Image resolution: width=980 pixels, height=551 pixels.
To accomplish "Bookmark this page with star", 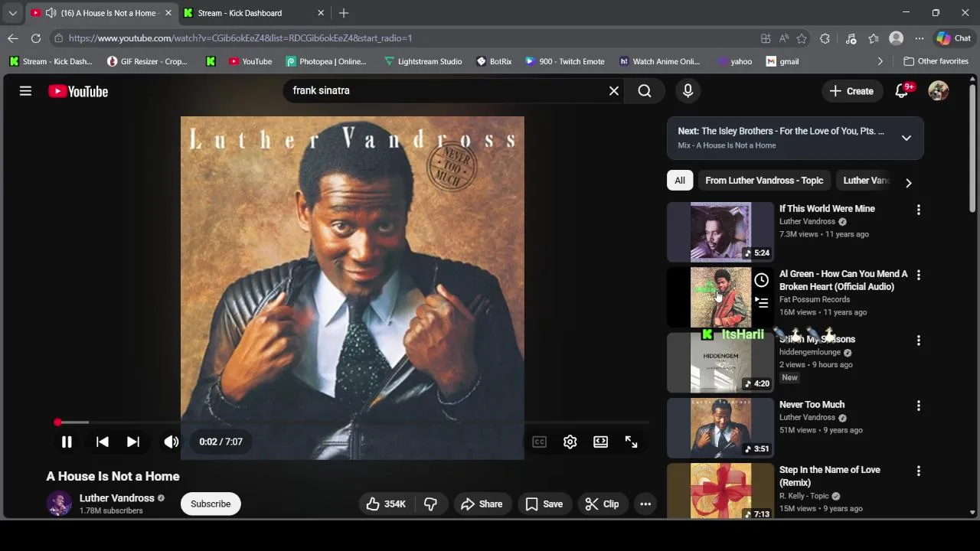I will coord(802,38).
